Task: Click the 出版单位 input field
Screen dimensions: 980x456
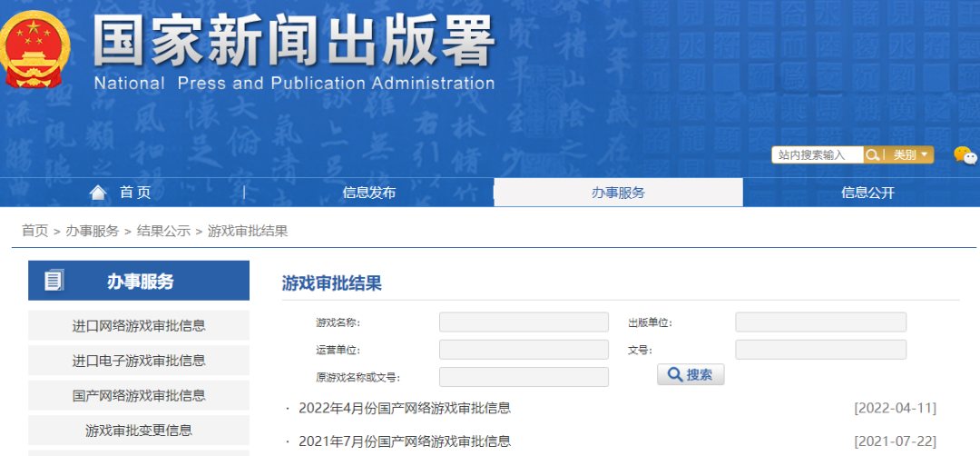Action: pos(820,322)
